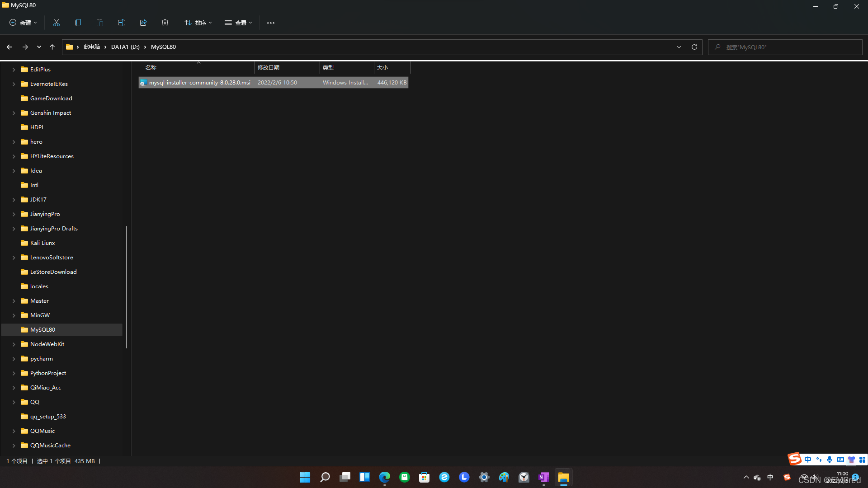Screen dimensions: 868x488
Task: Select the JDK17 folder in tree
Action: point(38,200)
